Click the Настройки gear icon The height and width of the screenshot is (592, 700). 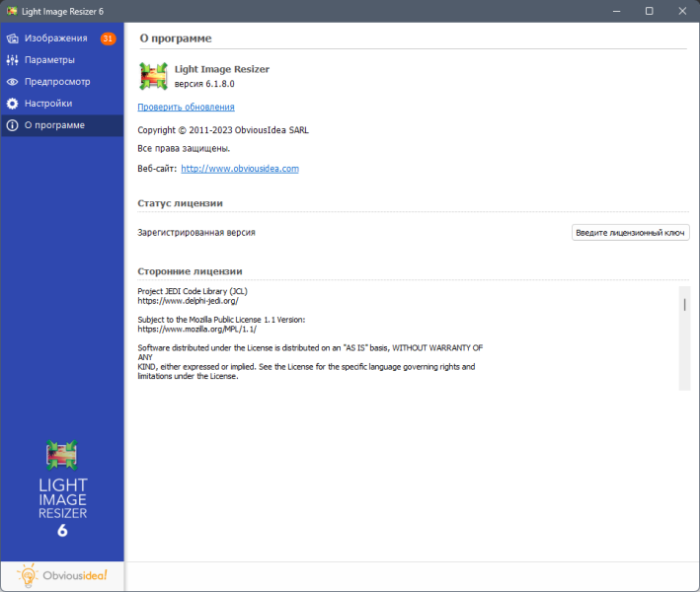coord(13,104)
